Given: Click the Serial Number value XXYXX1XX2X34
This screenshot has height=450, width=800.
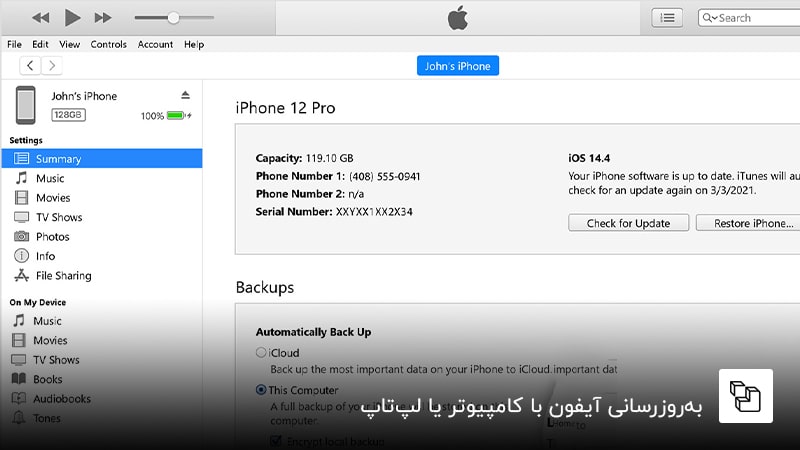Looking at the screenshot, I should tap(374, 212).
